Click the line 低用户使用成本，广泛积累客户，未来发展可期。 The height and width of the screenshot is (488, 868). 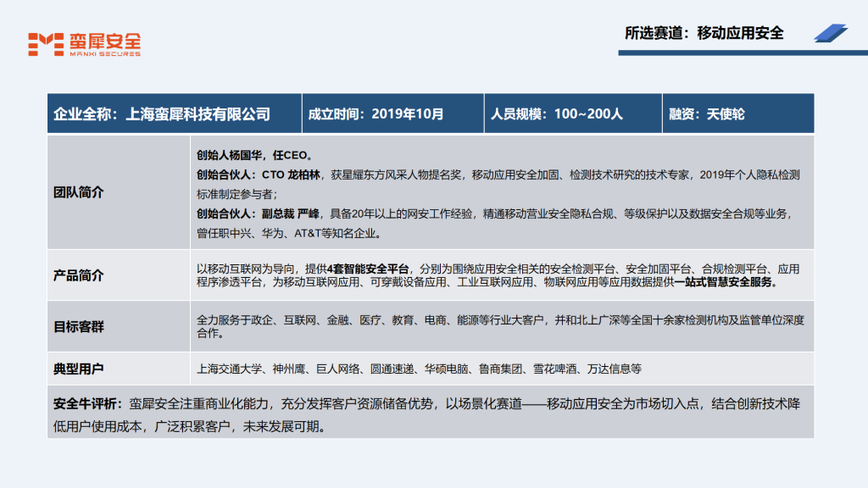(192, 427)
